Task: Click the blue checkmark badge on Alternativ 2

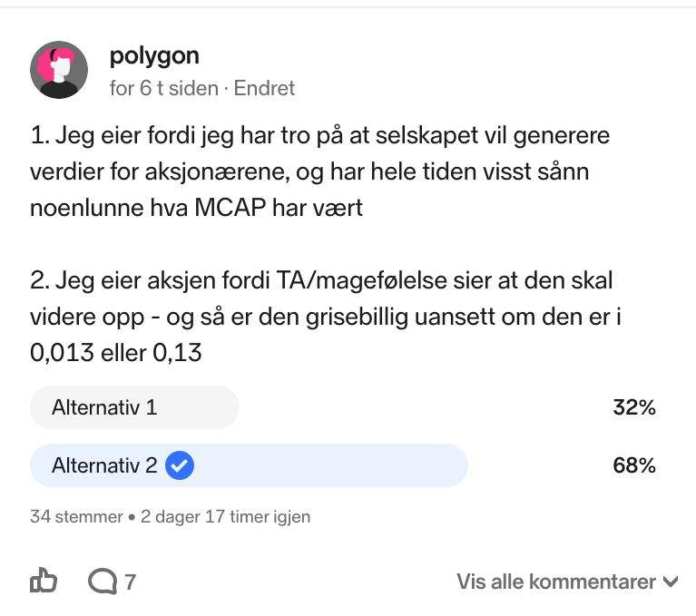Action: tap(180, 465)
